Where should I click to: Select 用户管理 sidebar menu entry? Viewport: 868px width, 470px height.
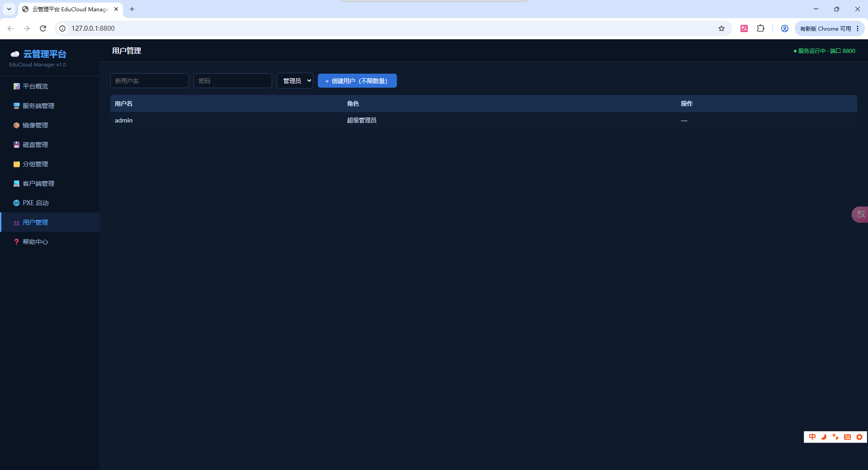click(x=50, y=222)
